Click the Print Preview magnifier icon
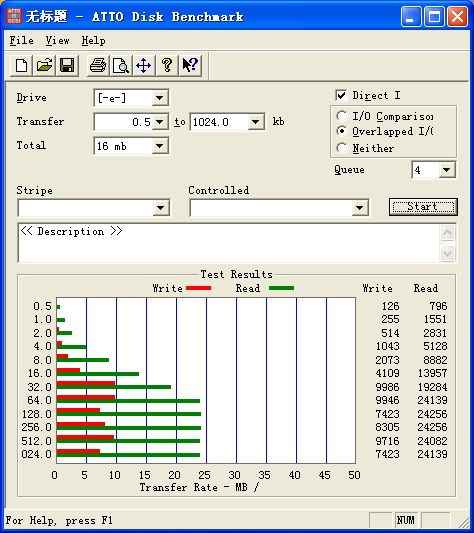The width and height of the screenshot is (474, 533). [121, 65]
